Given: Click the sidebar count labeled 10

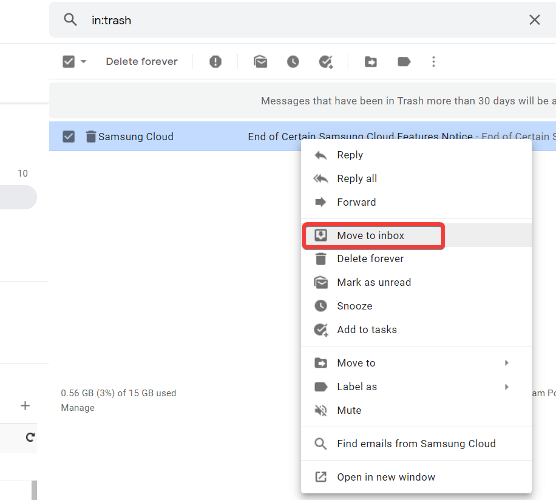Looking at the screenshot, I should pyautogui.click(x=23, y=173).
